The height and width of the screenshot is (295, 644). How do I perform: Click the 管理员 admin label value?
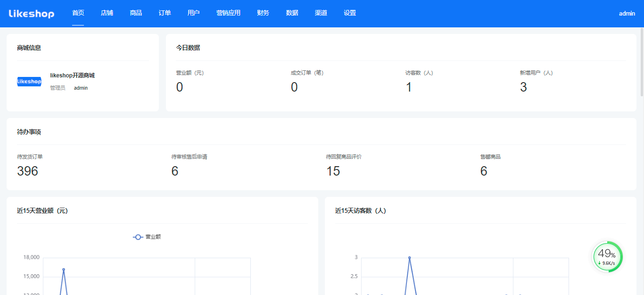coord(81,88)
